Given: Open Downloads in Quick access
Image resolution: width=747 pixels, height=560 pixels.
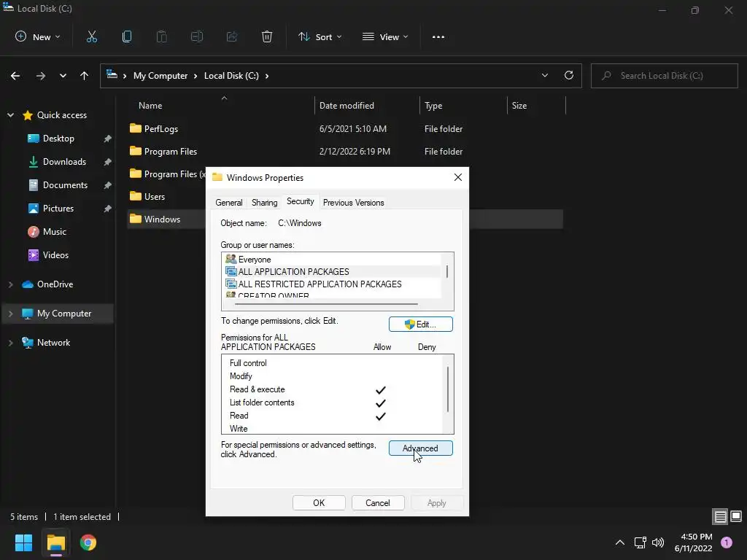Looking at the screenshot, I should [64, 161].
